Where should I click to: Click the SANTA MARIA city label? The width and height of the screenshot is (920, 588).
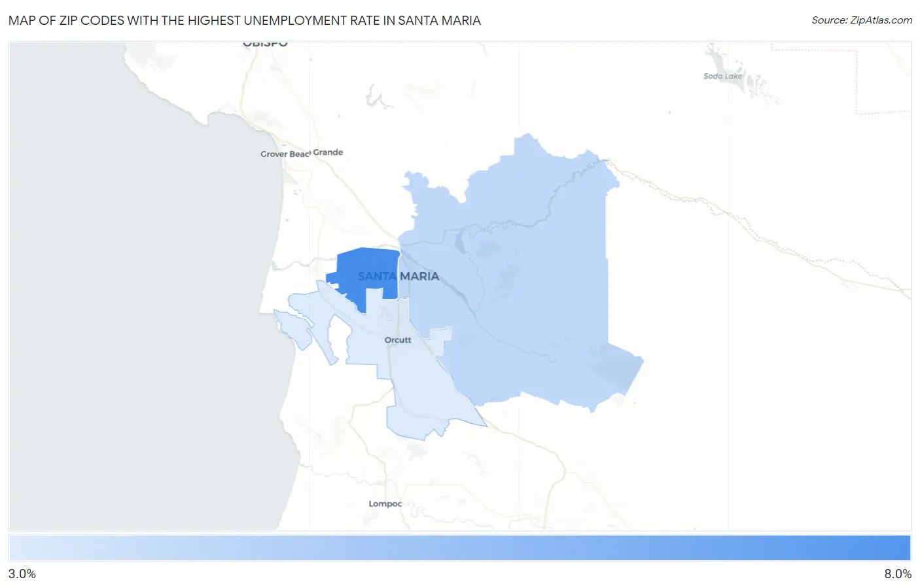pos(398,276)
